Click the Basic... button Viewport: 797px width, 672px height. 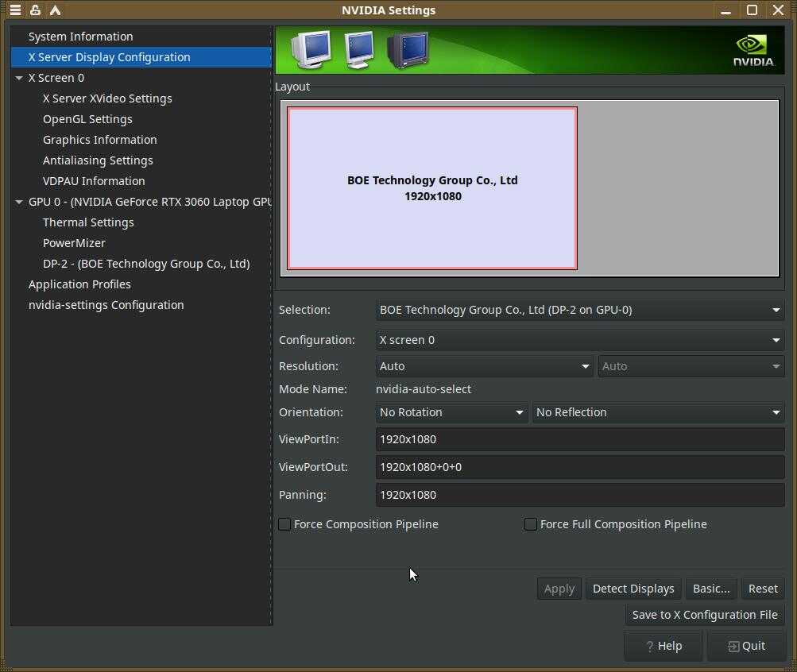(711, 589)
